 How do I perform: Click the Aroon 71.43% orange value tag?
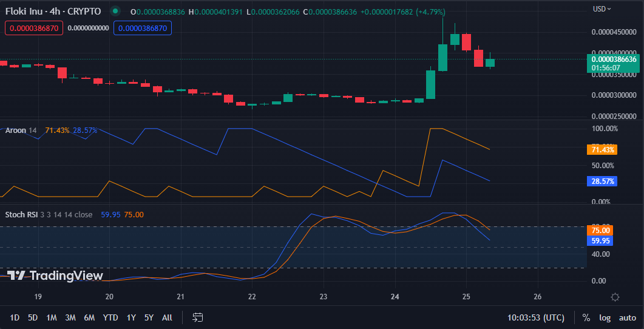602,149
